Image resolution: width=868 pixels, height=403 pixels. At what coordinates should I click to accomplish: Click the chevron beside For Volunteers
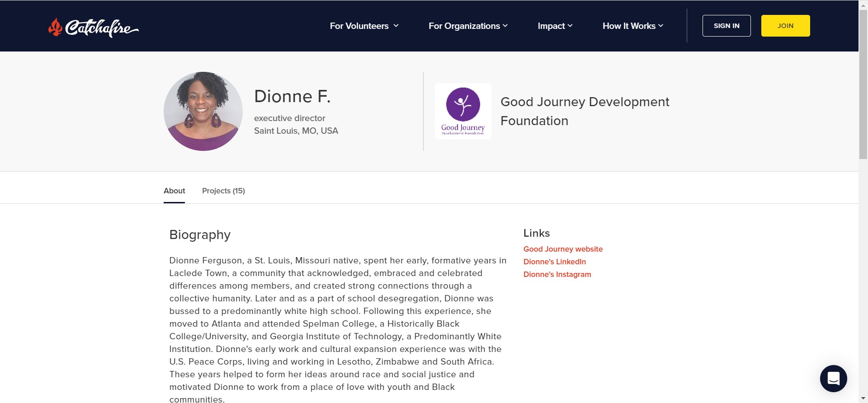[x=396, y=26]
